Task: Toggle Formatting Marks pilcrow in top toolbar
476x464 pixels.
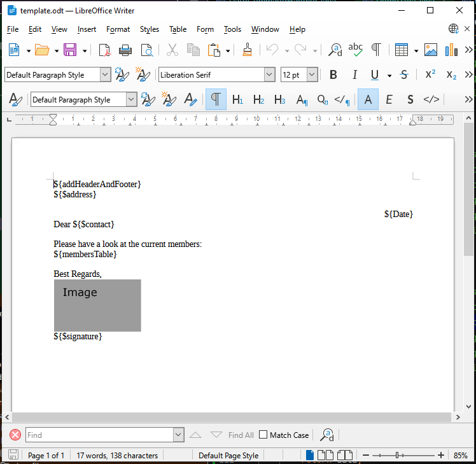Action: coord(376,50)
